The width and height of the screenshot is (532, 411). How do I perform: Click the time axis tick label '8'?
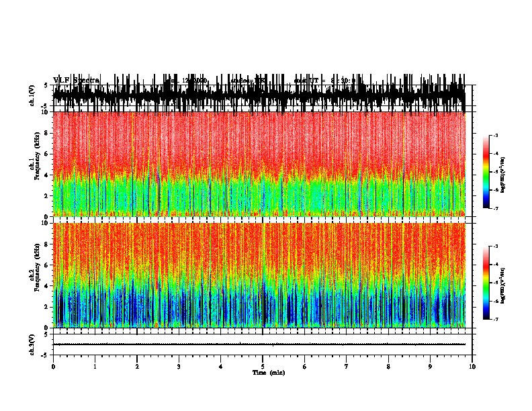[x=388, y=367]
